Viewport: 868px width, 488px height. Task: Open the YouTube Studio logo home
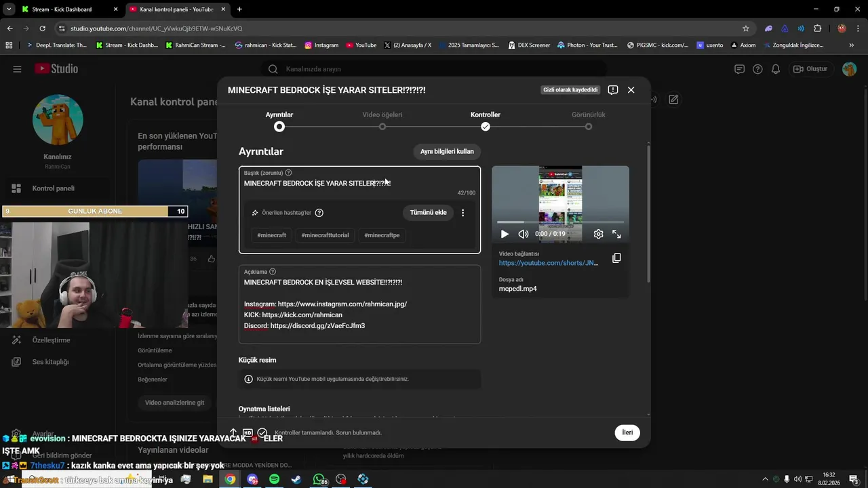click(56, 69)
